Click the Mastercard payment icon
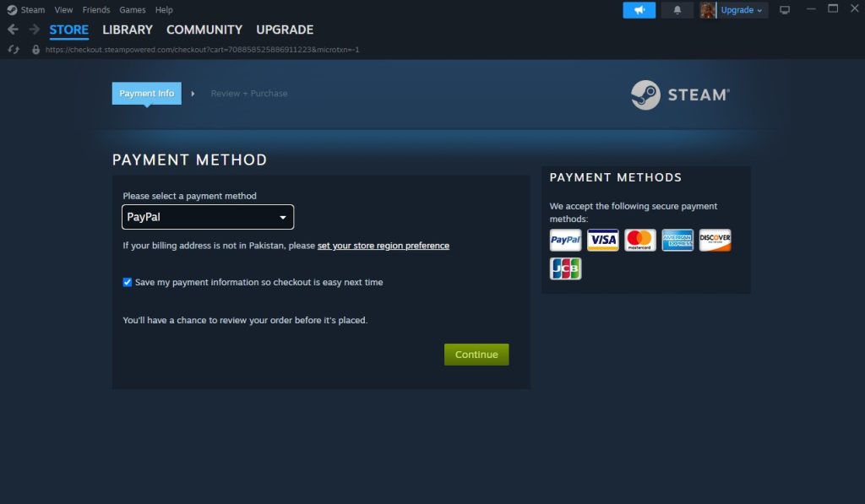 [x=639, y=240]
